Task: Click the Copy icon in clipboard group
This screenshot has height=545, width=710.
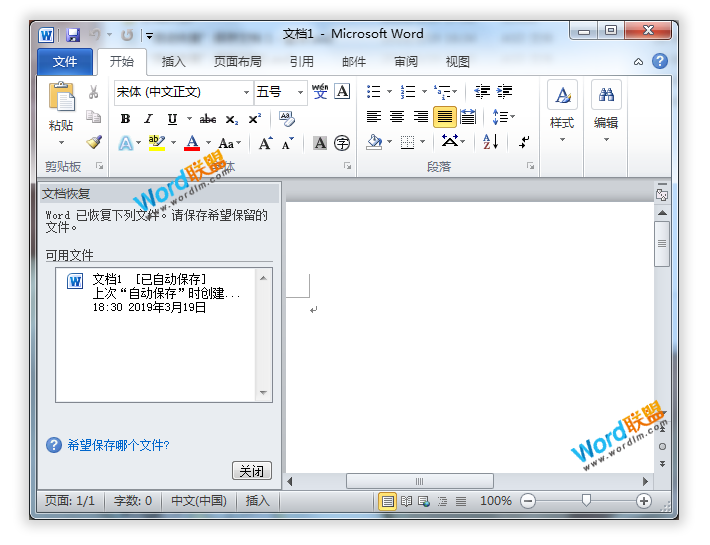Action: tap(94, 117)
